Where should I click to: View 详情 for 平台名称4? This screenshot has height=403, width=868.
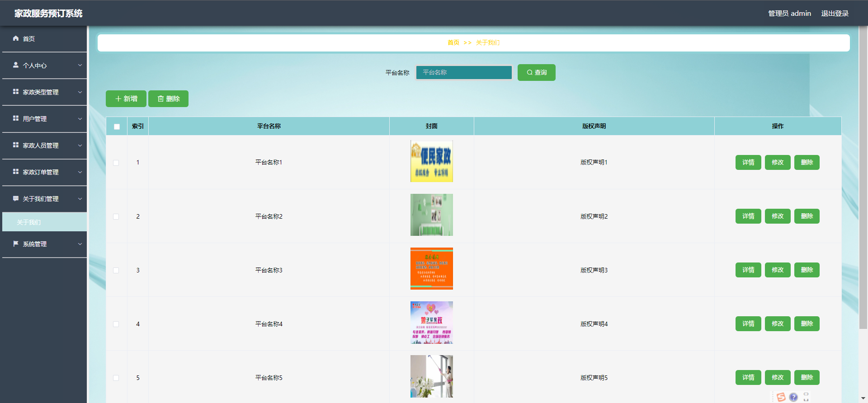pos(748,323)
